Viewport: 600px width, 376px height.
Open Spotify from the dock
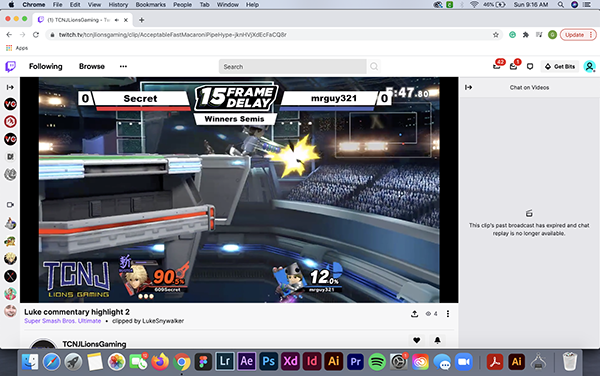377,361
